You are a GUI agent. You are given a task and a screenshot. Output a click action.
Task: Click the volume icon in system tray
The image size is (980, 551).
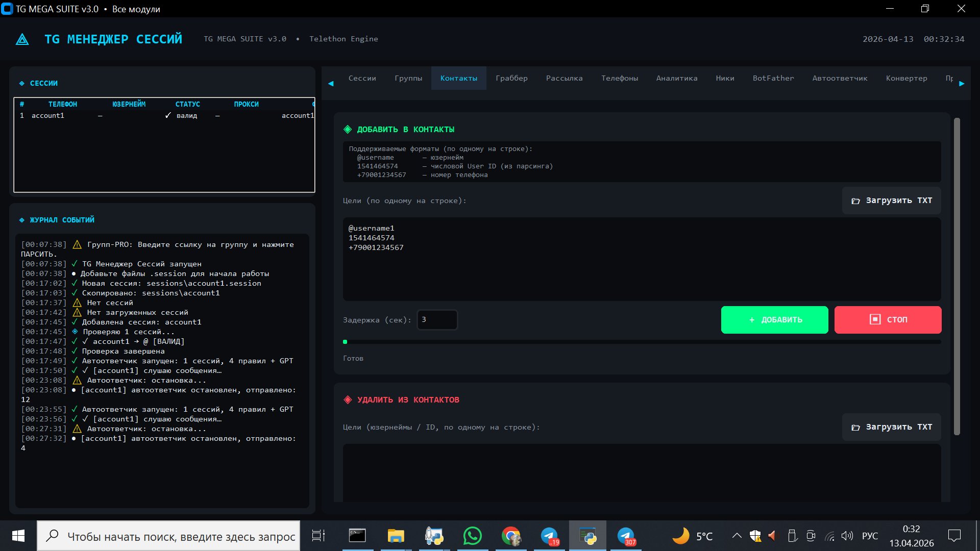[847, 536]
